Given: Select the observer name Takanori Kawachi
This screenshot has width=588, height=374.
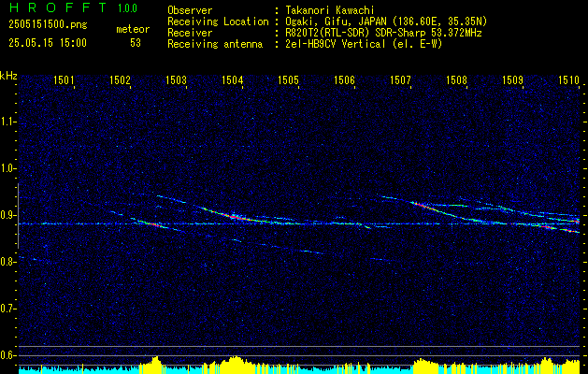Looking at the screenshot, I should pos(330,10).
